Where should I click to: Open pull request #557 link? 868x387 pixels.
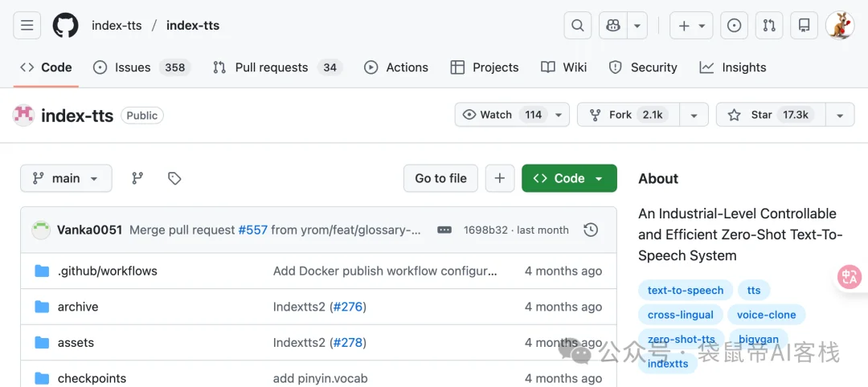pos(253,230)
